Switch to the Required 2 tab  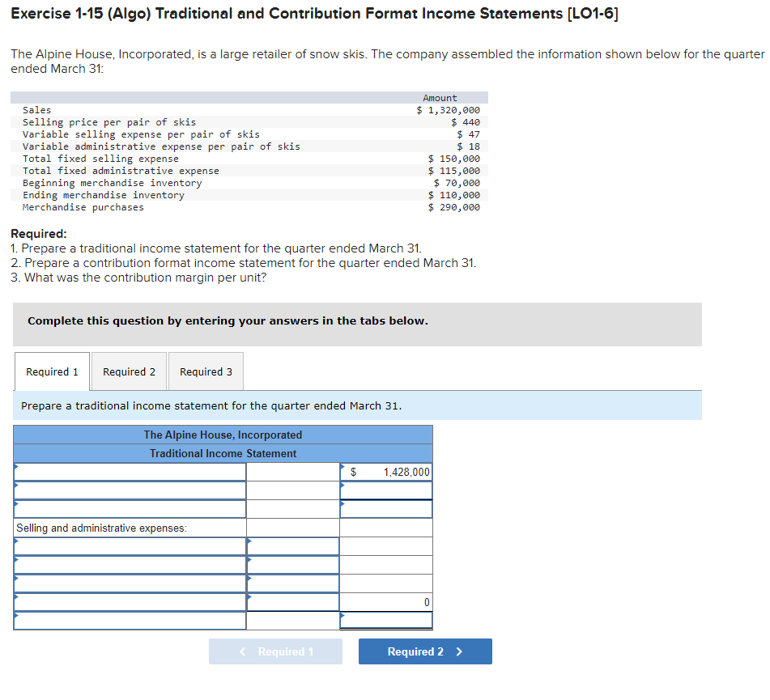coord(128,371)
